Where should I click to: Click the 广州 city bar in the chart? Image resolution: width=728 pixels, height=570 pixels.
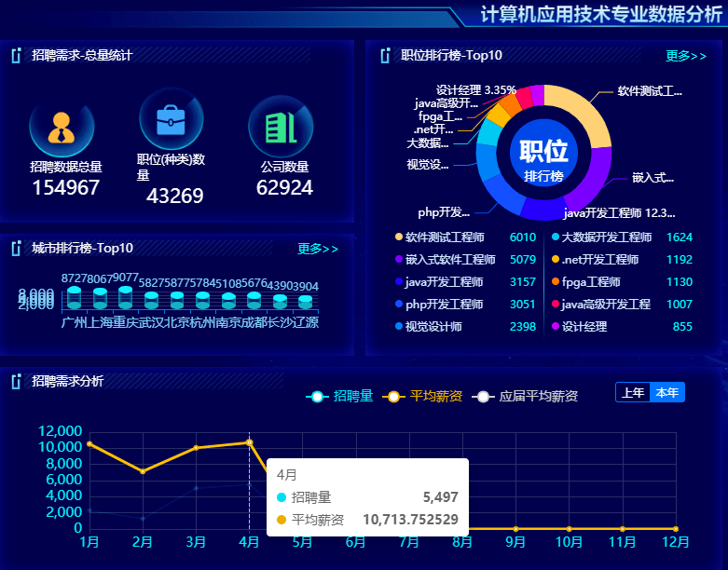click(74, 299)
